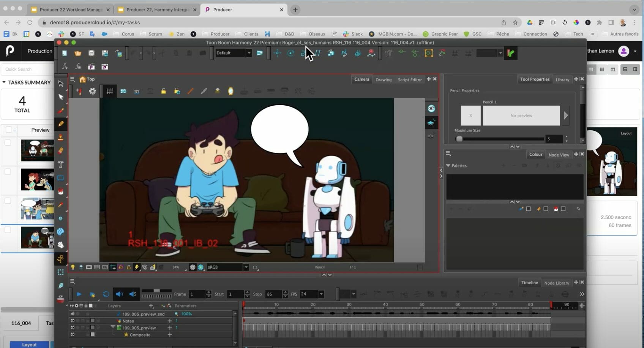644x348 pixels.
Task: Click the Layout button at bottom of Producer
Action: click(29, 345)
